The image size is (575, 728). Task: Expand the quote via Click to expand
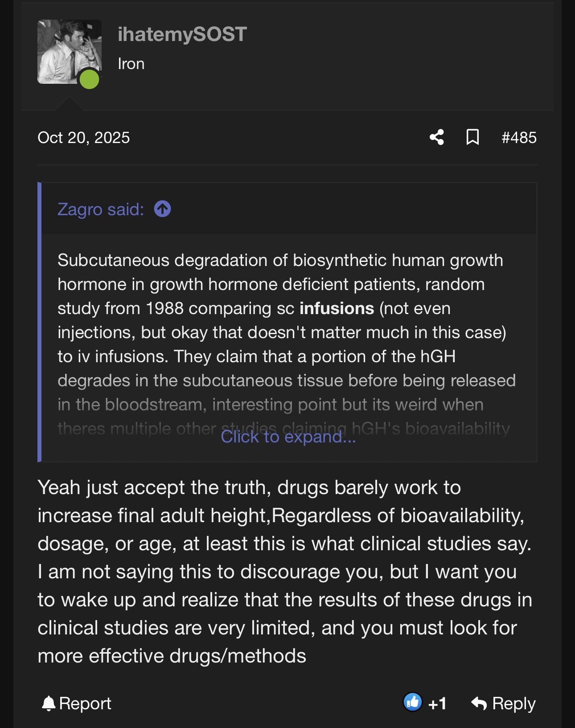click(x=288, y=437)
